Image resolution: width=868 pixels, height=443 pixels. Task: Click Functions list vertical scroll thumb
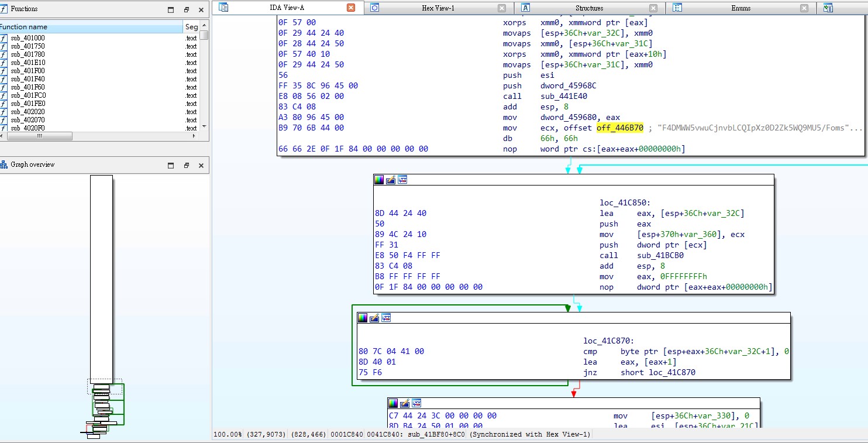204,35
